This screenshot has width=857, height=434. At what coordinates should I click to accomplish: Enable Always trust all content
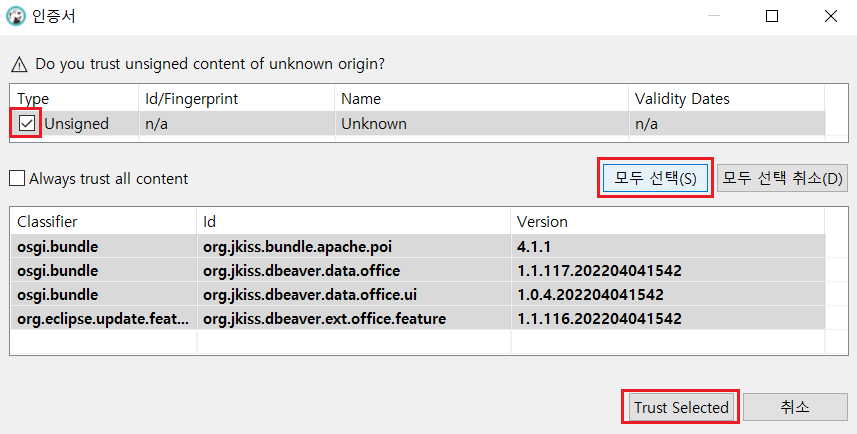[x=17, y=179]
